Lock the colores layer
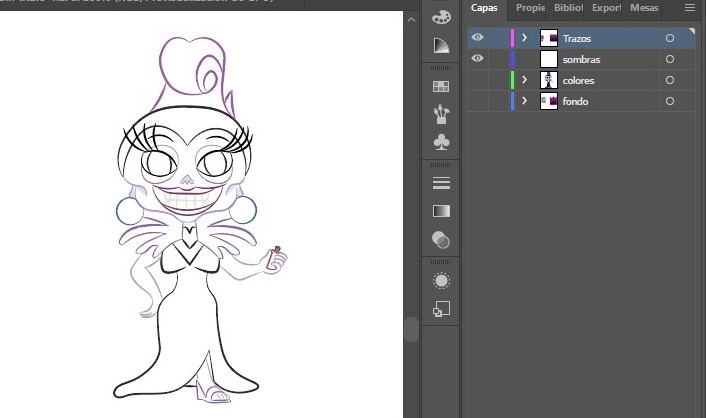The height and width of the screenshot is (418, 706). [498, 80]
